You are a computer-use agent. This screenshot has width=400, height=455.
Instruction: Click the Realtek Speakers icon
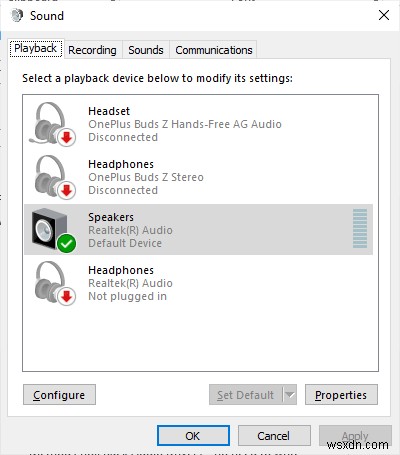53,230
